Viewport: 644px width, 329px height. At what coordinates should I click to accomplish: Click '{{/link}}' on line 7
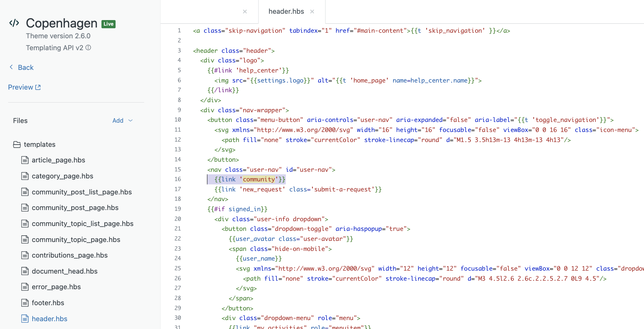tap(223, 90)
